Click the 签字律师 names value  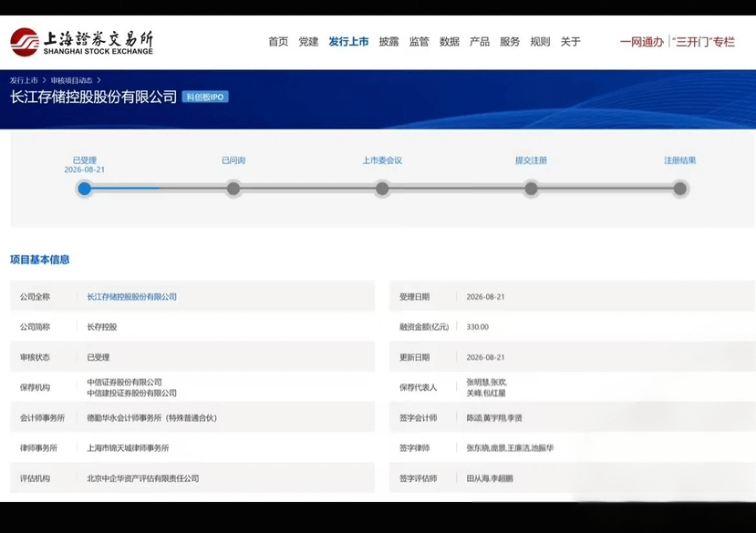tap(510, 448)
